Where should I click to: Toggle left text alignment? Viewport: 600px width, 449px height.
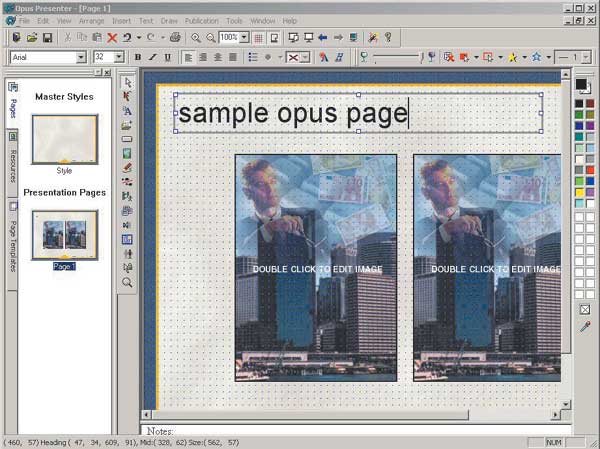188,57
